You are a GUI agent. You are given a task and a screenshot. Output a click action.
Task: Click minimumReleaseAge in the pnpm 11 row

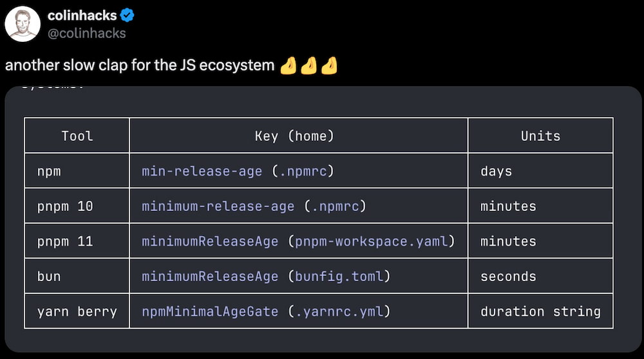pos(210,241)
